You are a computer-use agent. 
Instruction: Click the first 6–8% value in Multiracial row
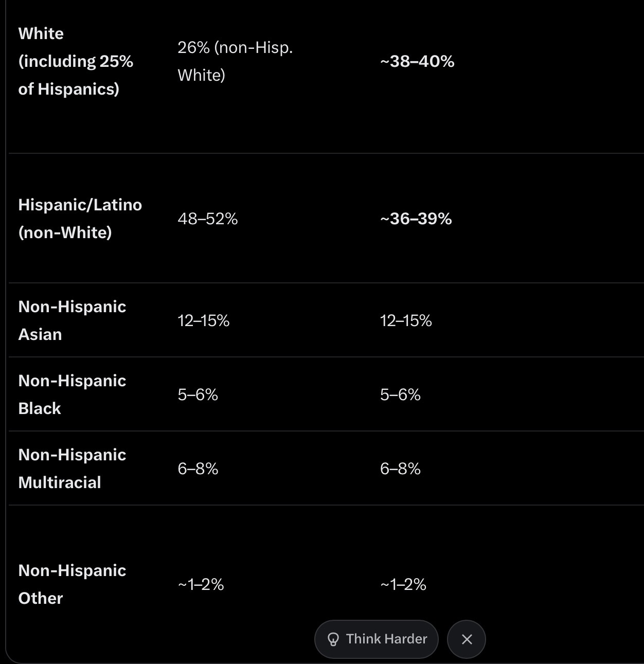198,469
